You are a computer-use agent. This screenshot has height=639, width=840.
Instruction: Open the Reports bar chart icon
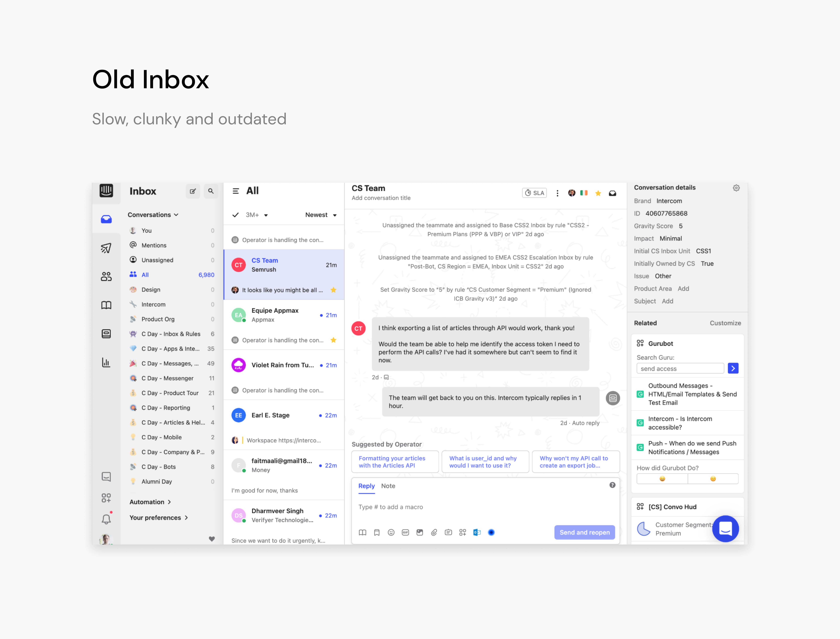[x=106, y=362]
